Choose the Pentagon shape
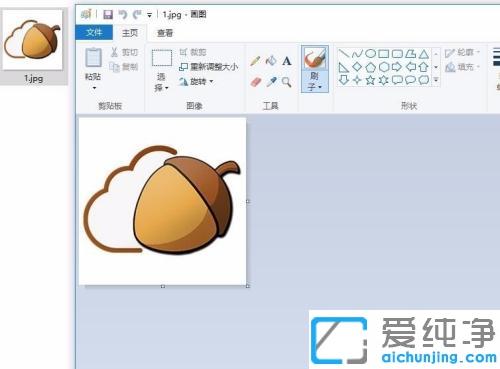Image resolution: width=500 pixels, height=369 pixels. click(371, 67)
